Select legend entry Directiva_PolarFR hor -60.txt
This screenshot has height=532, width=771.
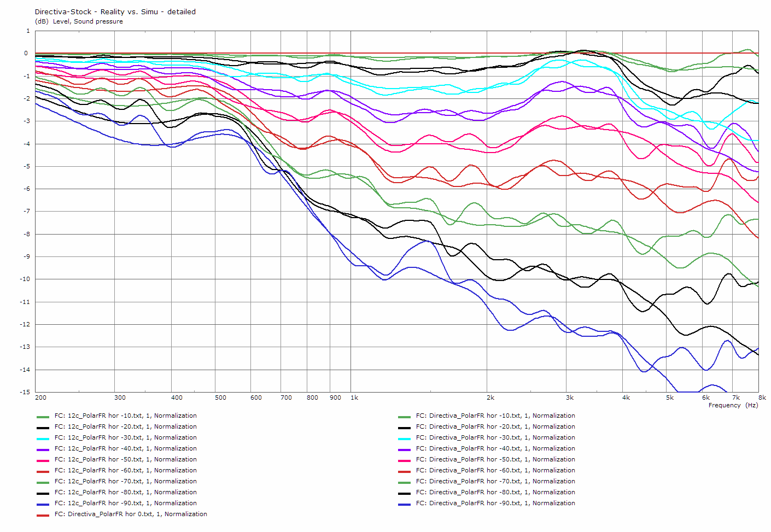495,470
